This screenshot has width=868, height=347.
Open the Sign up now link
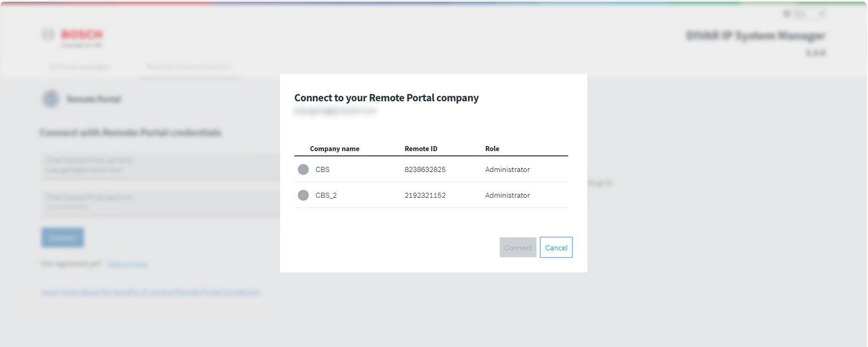click(128, 264)
